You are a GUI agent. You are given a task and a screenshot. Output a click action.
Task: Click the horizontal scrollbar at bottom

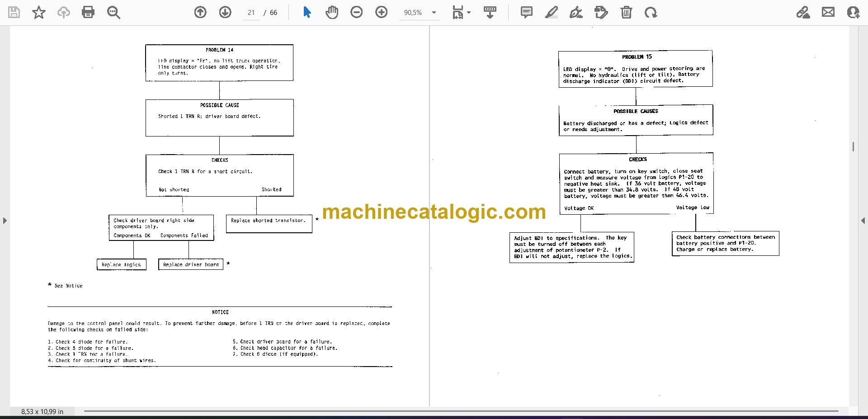pos(461,411)
